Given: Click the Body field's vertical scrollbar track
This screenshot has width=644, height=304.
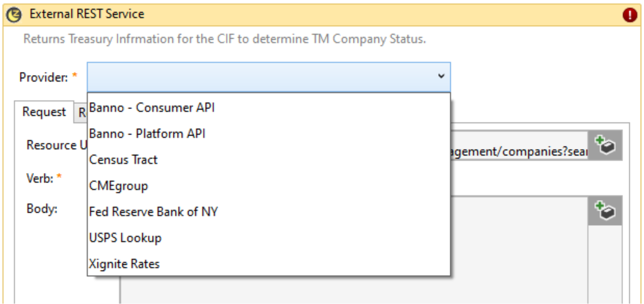Looking at the screenshot, I should click(x=605, y=264).
